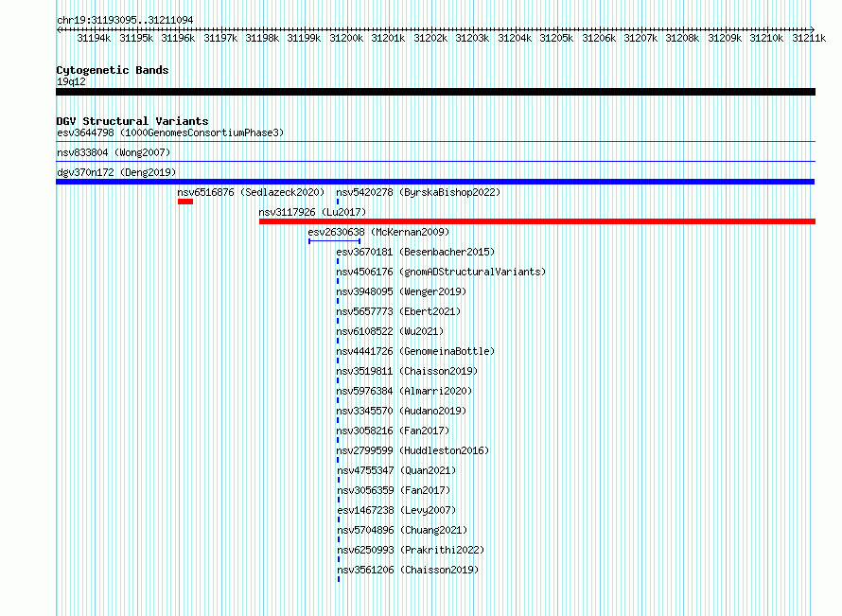The image size is (842, 616).
Task: Click the 31202k ruler position label
Action: point(430,38)
